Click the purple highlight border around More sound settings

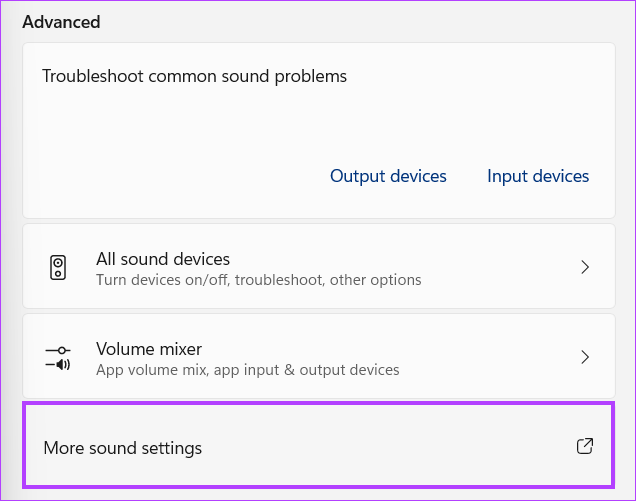click(319, 404)
